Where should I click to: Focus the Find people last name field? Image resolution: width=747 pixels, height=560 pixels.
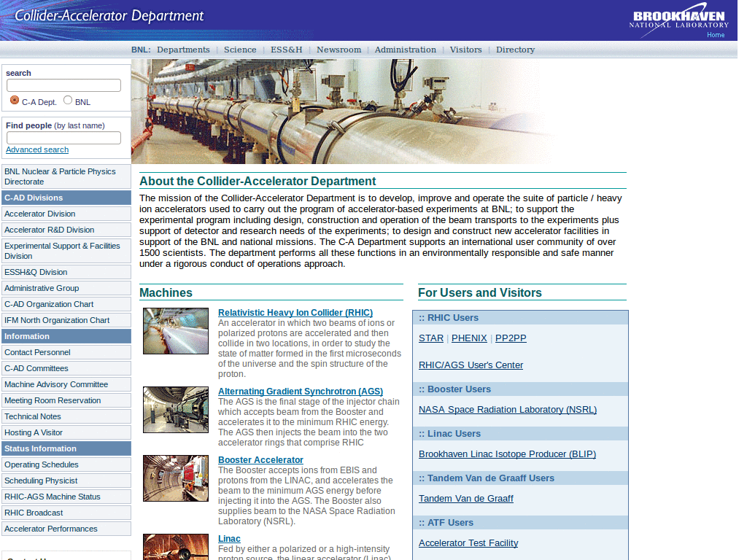tap(64, 138)
